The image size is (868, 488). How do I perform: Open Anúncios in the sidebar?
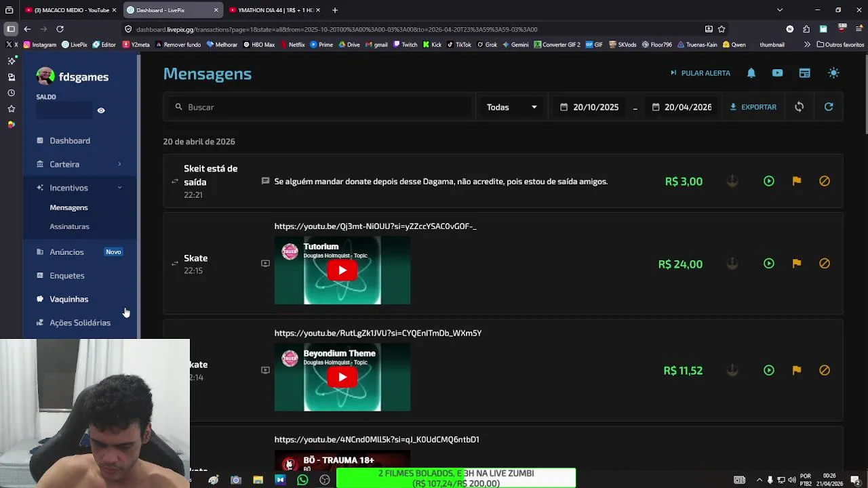(x=66, y=252)
